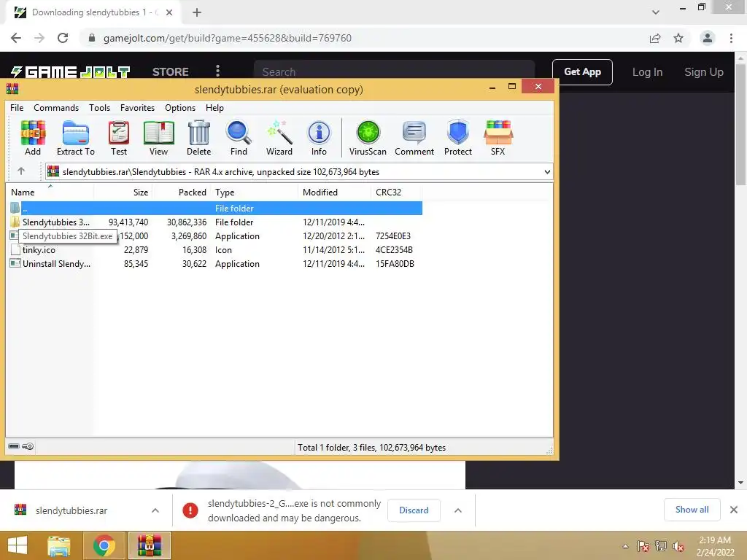Open a new Chrome tab with plus
The height and width of the screenshot is (560, 747).
(x=197, y=12)
